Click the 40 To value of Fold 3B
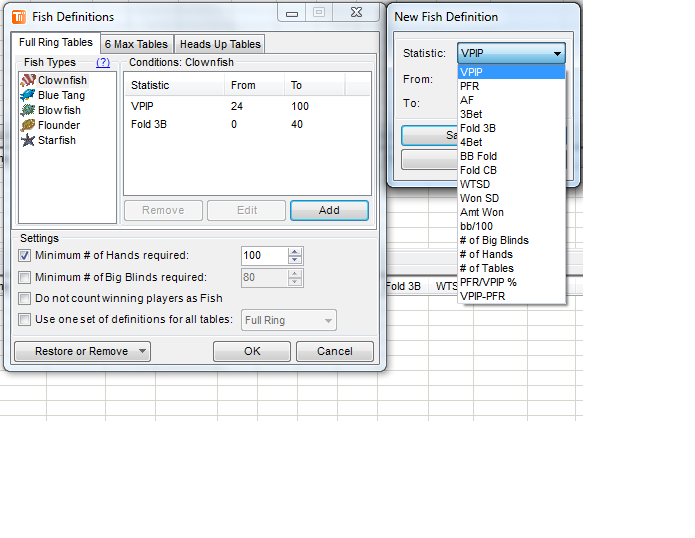This screenshot has width=695, height=538. coord(297,125)
